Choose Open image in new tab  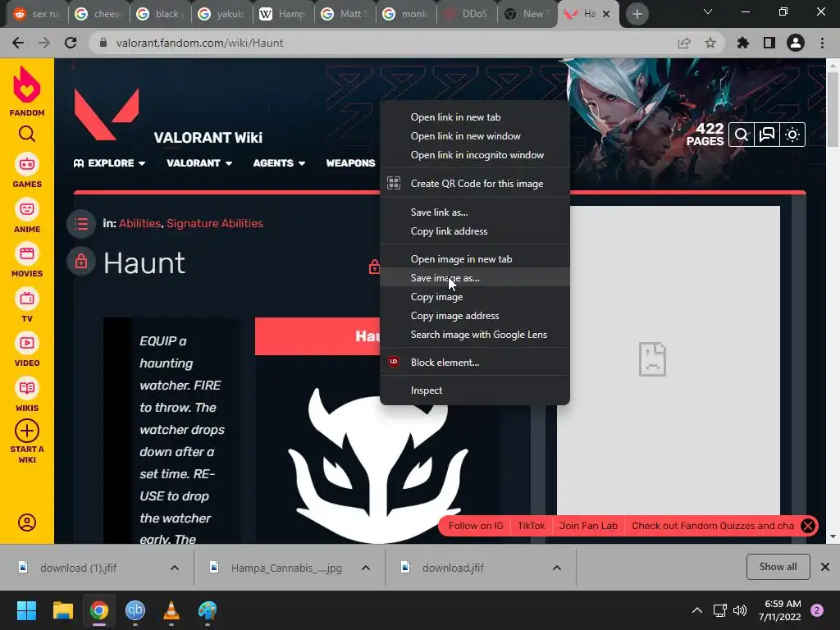point(475,258)
